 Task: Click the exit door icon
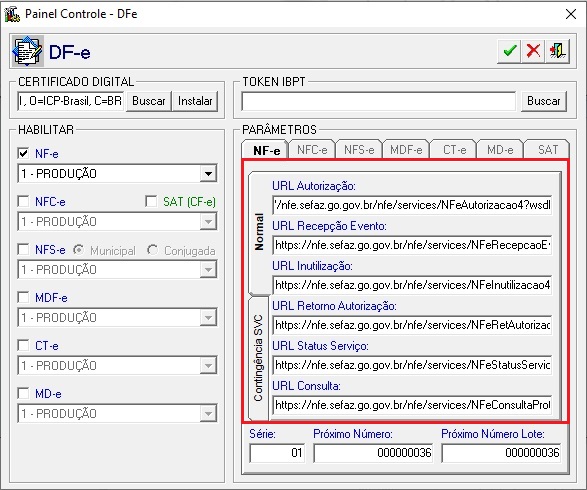click(557, 51)
